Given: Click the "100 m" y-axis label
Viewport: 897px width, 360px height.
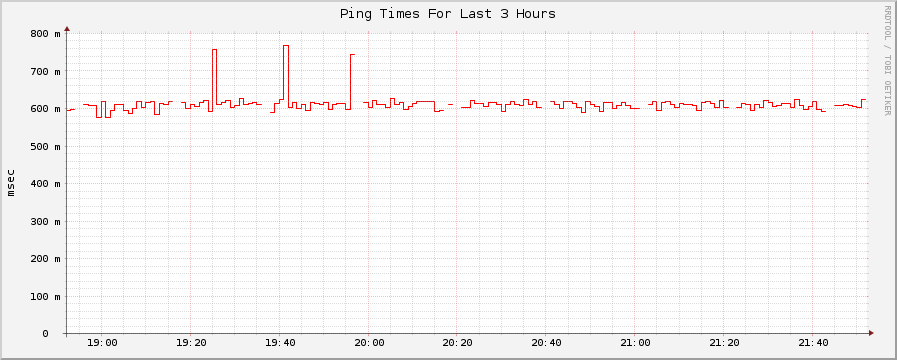Looking at the screenshot, I should [45, 296].
